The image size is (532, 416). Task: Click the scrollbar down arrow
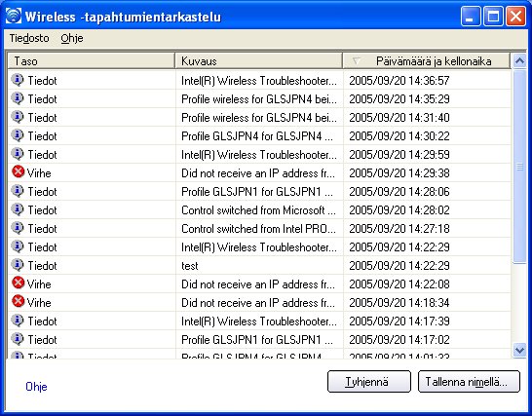[519, 350]
